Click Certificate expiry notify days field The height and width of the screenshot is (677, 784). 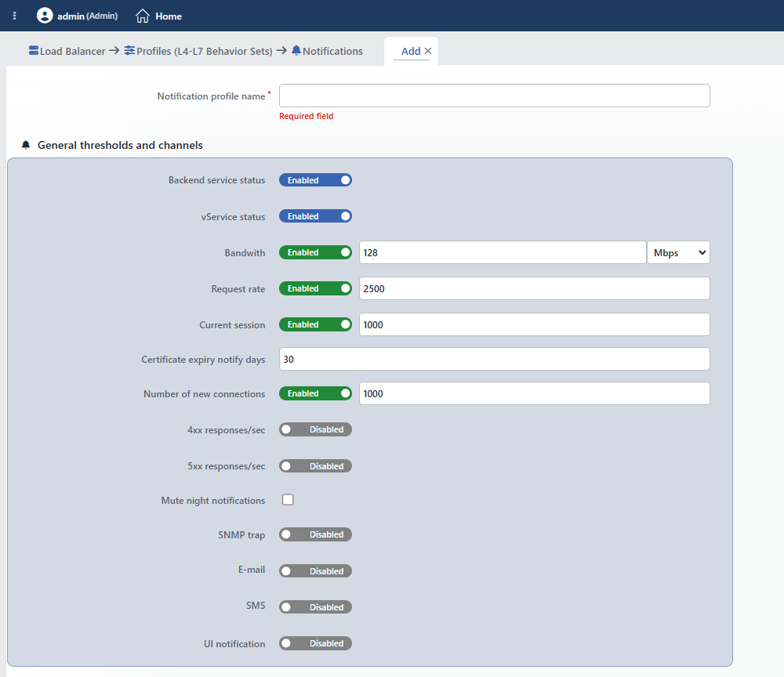coord(494,359)
